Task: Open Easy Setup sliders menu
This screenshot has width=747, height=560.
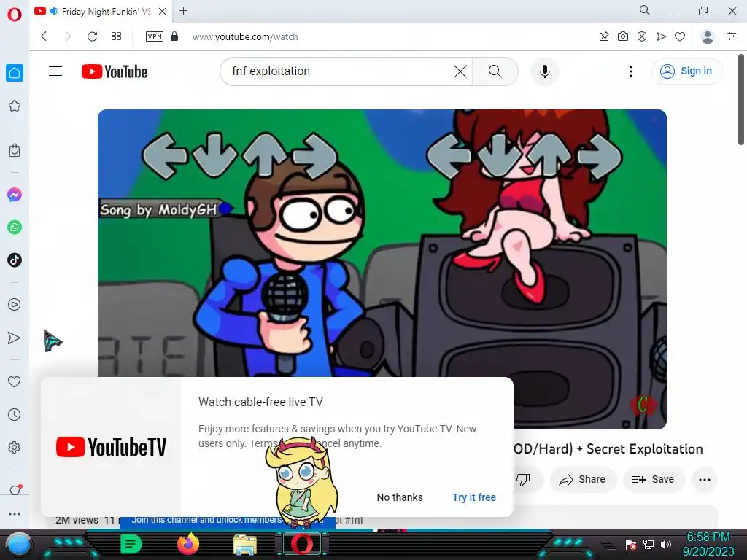Action: [732, 36]
